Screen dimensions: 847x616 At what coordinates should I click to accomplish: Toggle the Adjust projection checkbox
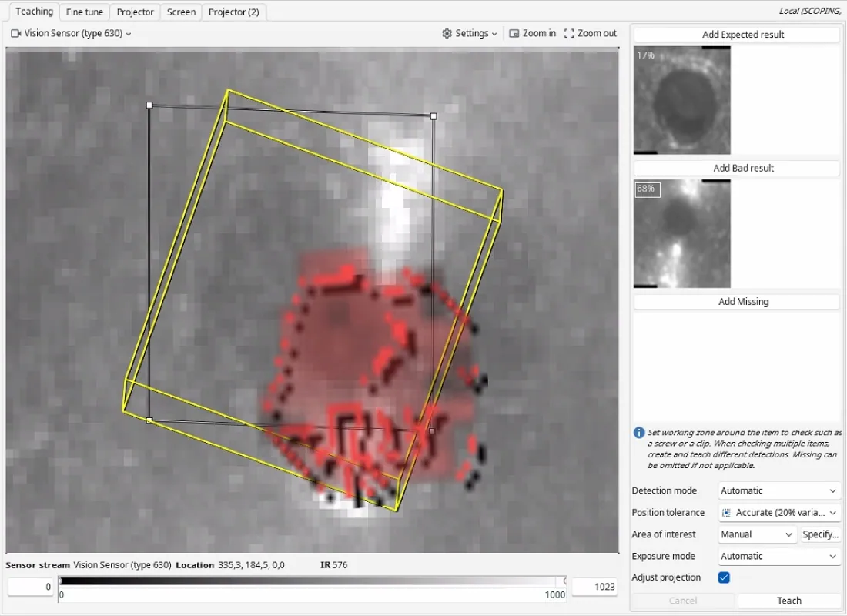point(724,577)
